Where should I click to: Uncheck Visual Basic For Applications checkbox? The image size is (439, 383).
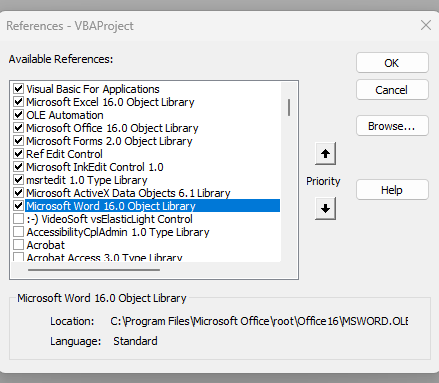click(18, 89)
